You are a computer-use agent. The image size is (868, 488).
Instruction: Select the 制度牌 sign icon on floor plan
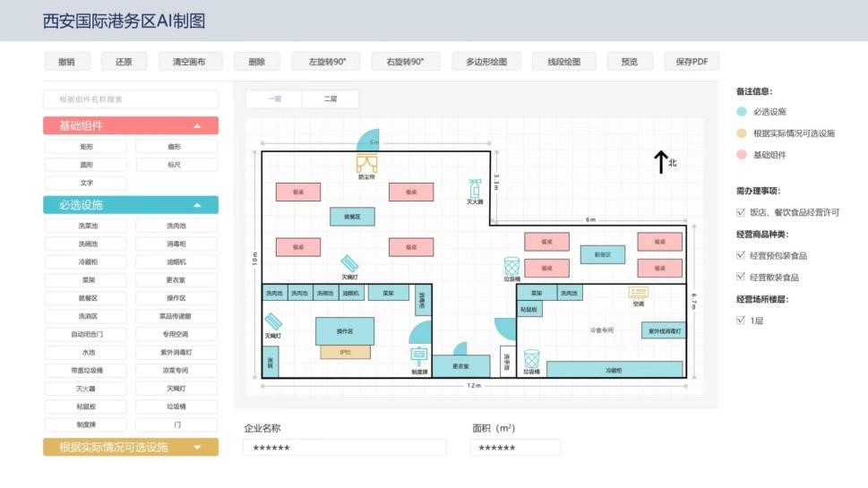[x=418, y=356]
